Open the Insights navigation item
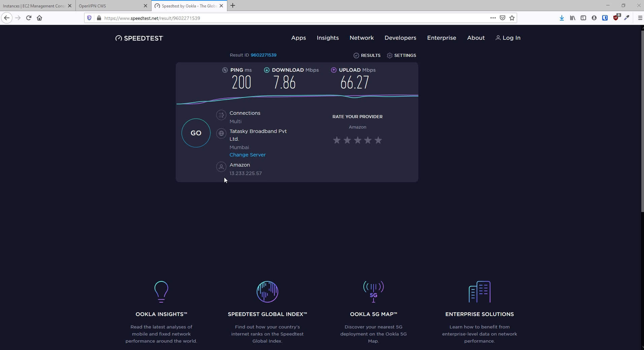This screenshot has width=644, height=350. tap(328, 38)
